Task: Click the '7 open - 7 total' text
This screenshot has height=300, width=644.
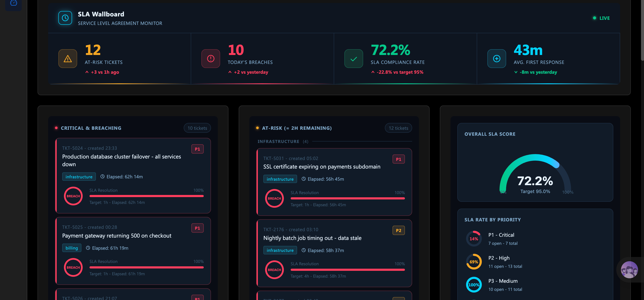Action: pyautogui.click(x=503, y=243)
